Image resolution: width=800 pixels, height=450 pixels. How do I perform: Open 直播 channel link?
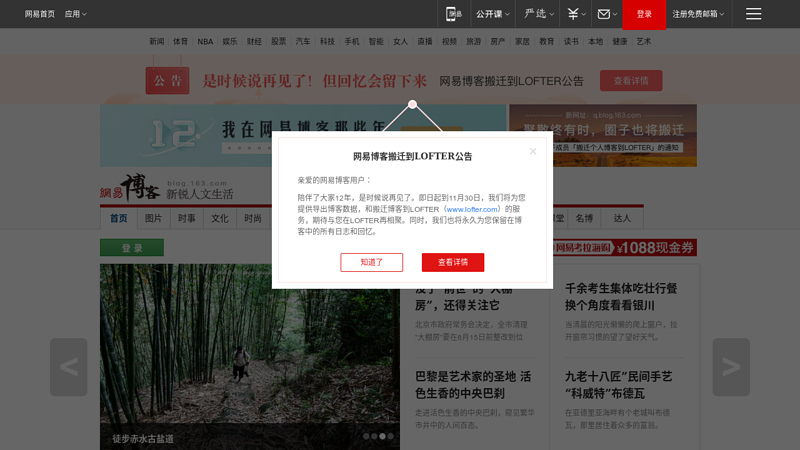[x=425, y=41]
